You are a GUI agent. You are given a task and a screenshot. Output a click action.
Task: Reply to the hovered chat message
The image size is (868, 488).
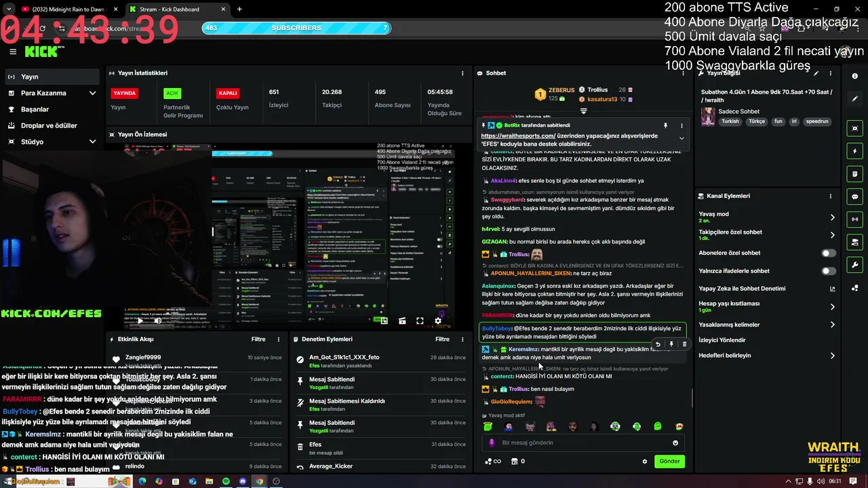[657, 344]
